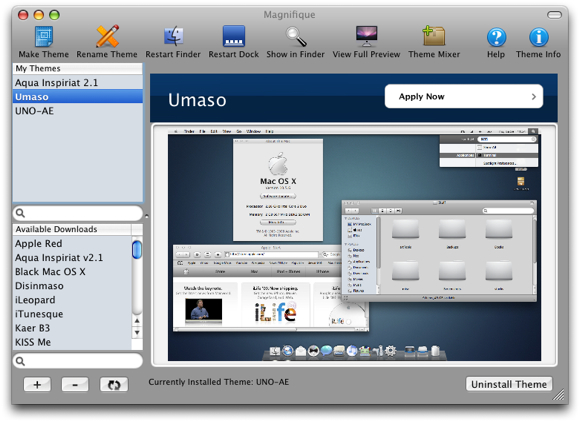This screenshot has height=422, width=580.
Task: Click the split divider handle beside search field
Action: click(146, 216)
